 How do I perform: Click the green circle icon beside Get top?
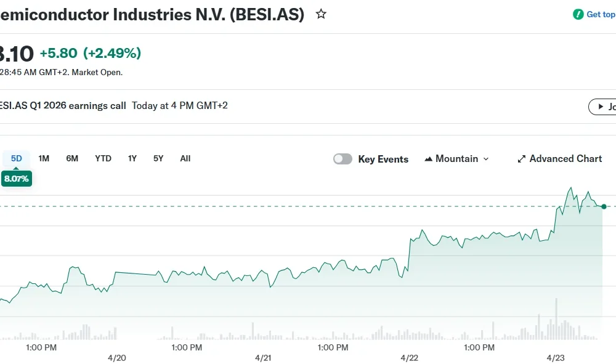point(578,14)
